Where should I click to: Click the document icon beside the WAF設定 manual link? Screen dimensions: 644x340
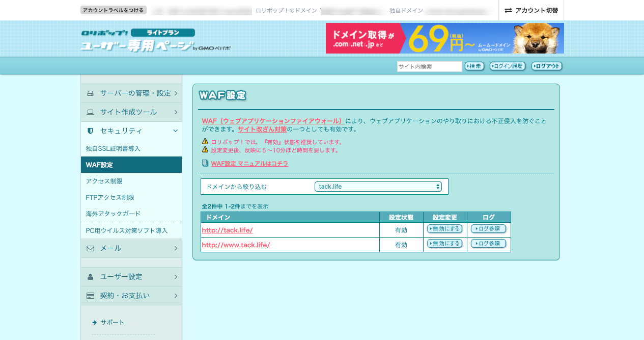205,163
